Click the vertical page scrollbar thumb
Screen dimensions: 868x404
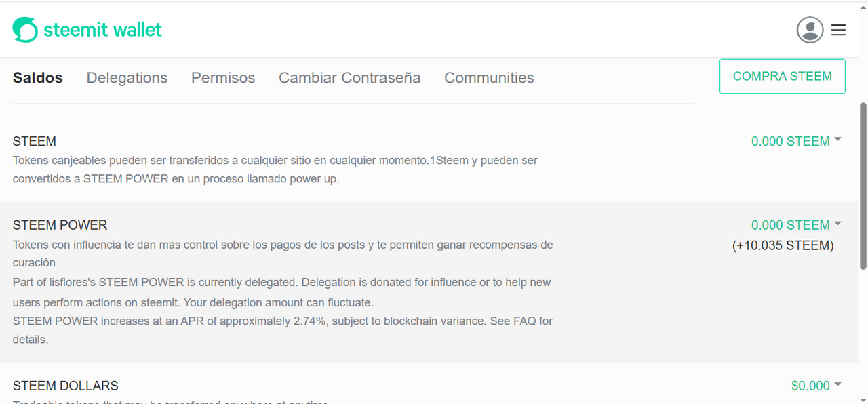(863, 185)
